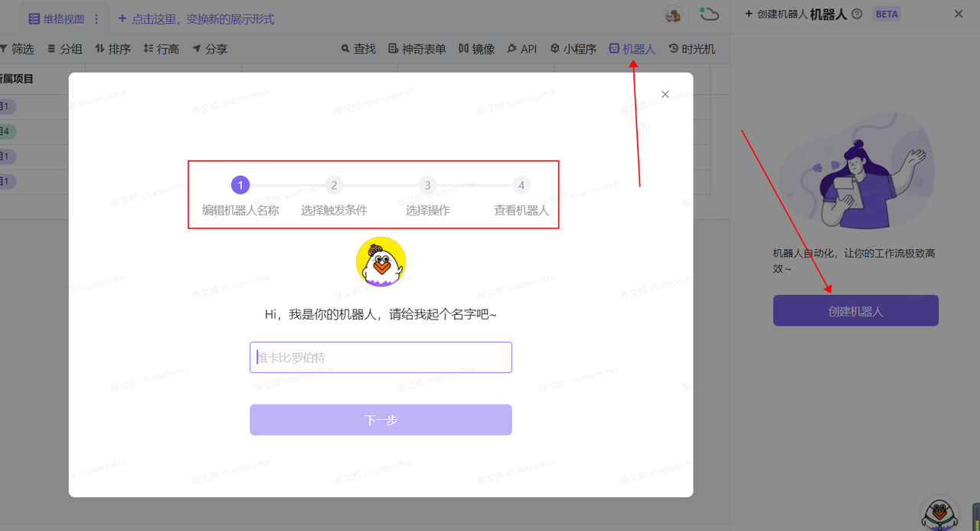
Task: Click + 创建机器人 in the panel header
Action: tap(776, 14)
